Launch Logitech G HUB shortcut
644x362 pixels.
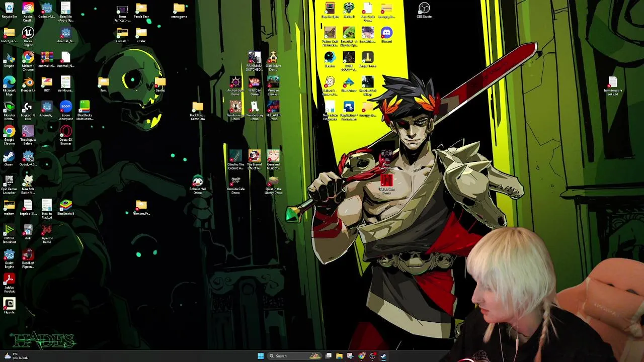point(28,111)
